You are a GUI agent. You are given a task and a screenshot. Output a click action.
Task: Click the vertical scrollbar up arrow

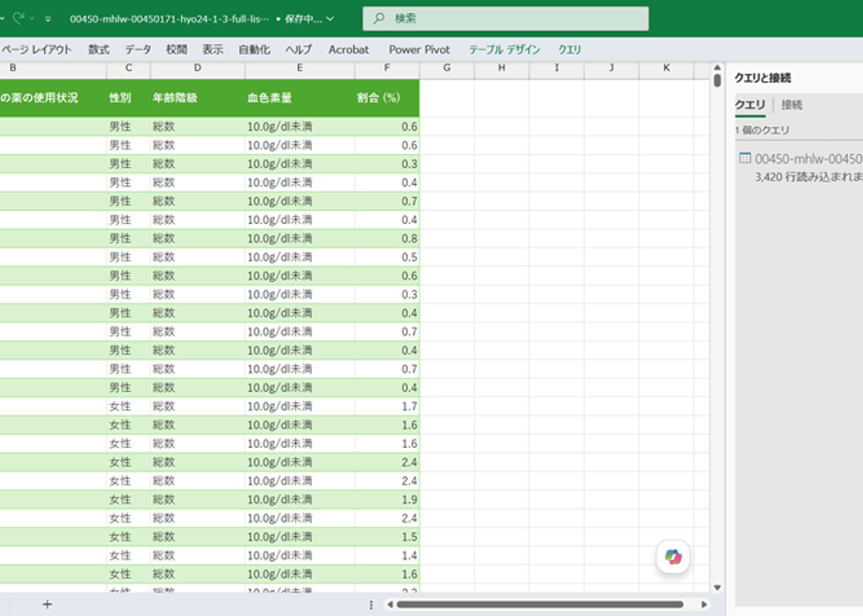point(717,67)
